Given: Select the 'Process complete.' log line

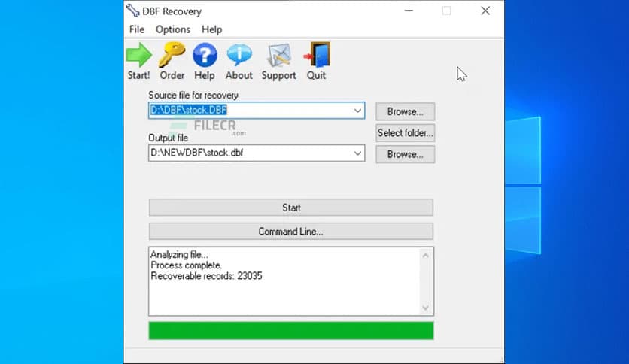Looking at the screenshot, I should (186, 265).
